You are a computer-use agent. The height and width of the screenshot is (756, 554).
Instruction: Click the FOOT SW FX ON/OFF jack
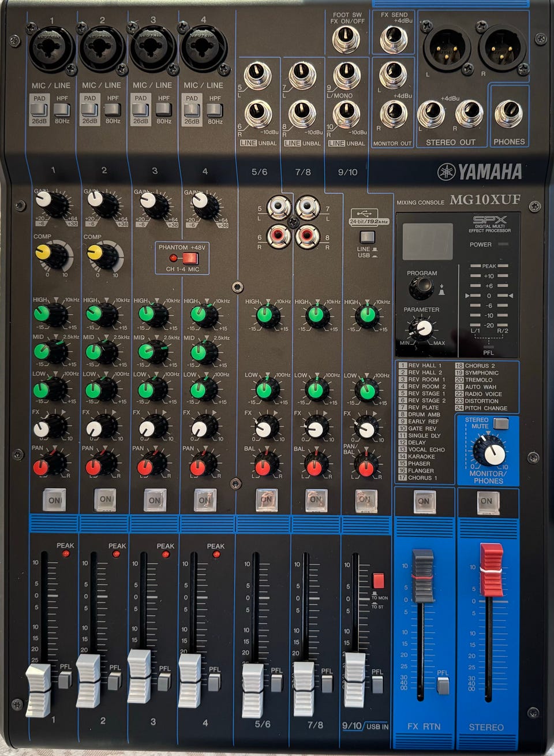pyautogui.click(x=346, y=39)
